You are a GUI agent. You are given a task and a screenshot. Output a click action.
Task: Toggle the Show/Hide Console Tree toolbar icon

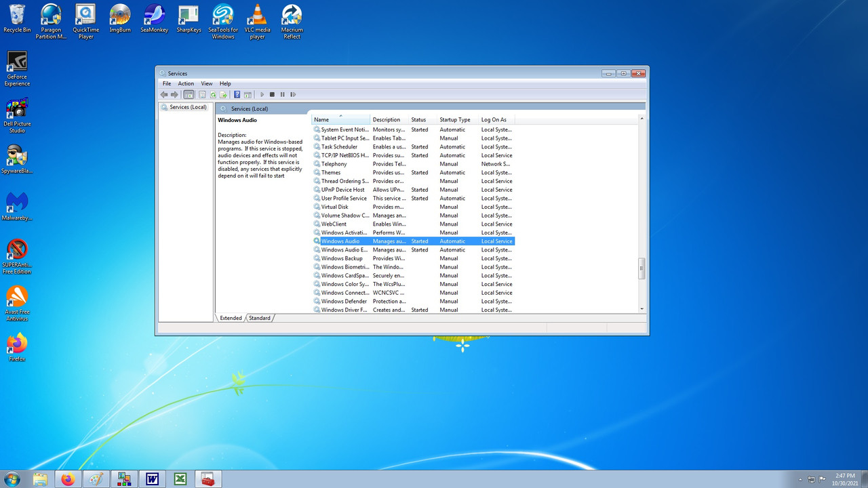point(189,94)
